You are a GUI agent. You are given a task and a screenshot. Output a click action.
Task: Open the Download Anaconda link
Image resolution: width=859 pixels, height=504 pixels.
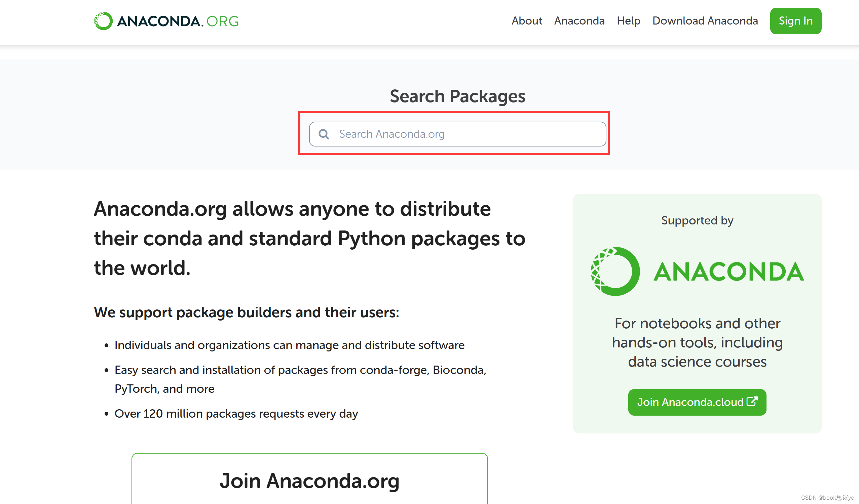point(705,21)
